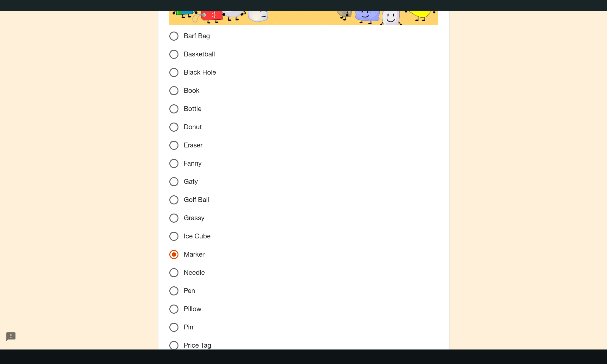Pick Eraser from the list
Screen dimensions: 607x364
(174, 145)
